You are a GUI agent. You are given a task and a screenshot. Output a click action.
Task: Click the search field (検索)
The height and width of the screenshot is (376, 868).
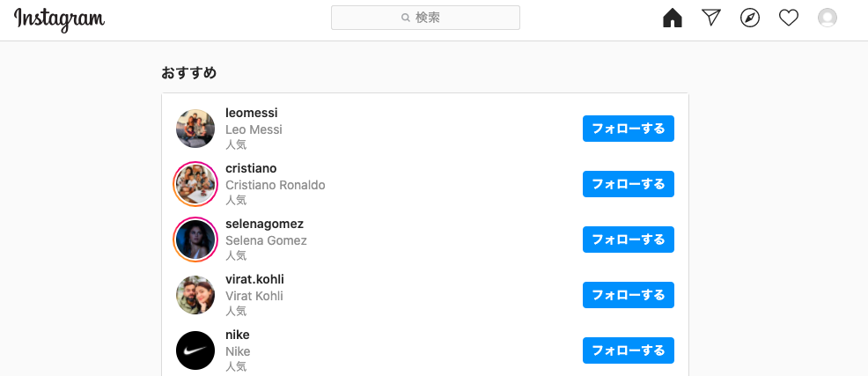click(425, 18)
